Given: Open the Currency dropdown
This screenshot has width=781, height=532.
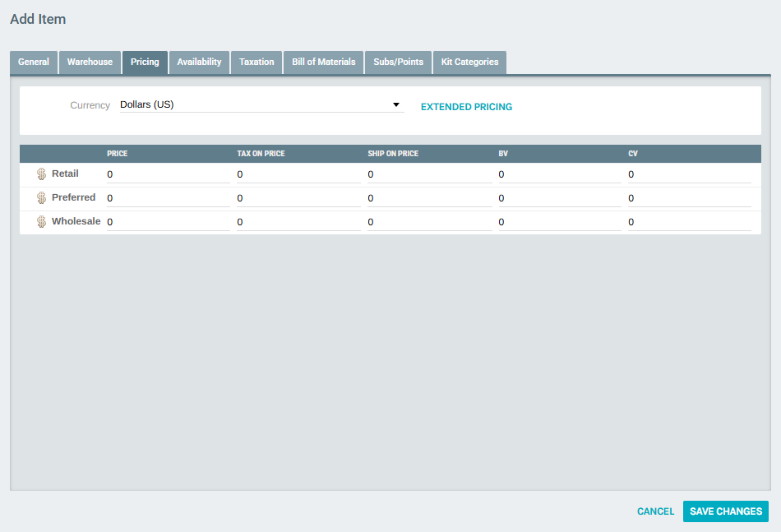Looking at the screenshot, I should click(396, 104).
